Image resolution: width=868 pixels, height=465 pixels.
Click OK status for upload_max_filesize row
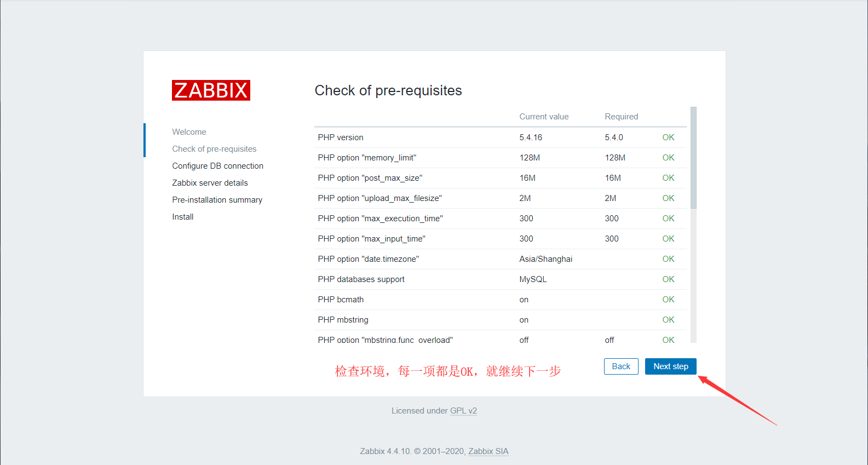[x=668, y=198]
